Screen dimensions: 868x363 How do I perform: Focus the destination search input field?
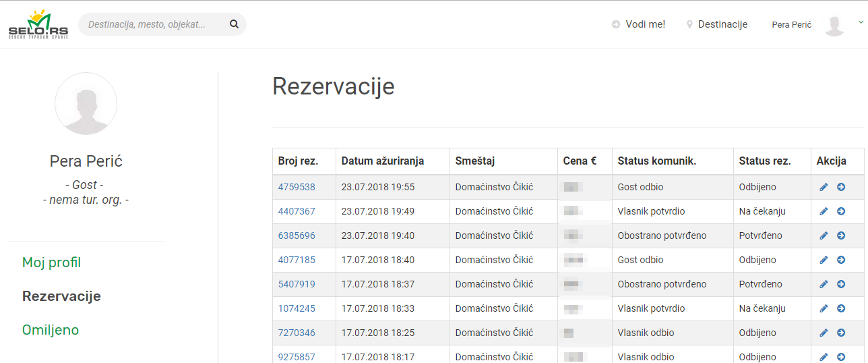point(154,24)
